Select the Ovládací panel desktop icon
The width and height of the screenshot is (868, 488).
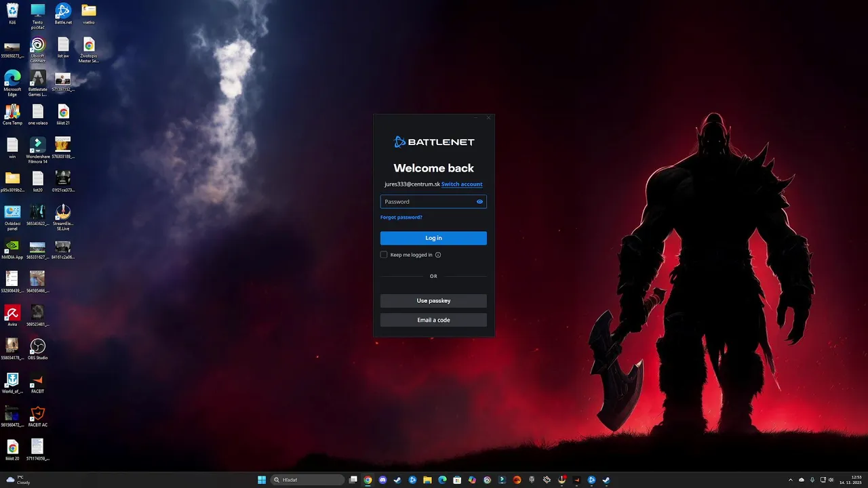(x=12, y=218)
